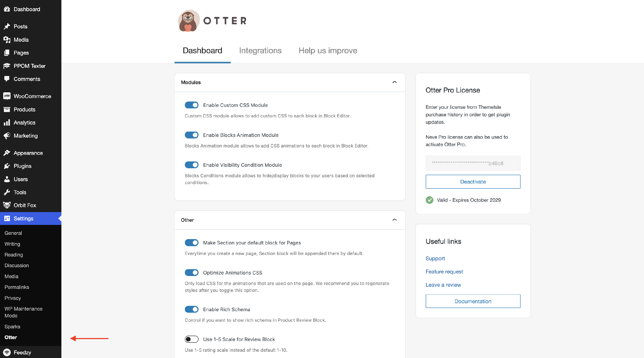This screenshot has width=644, height=358.
Task: Click the license key input field
Action: (x=473, y=163)
